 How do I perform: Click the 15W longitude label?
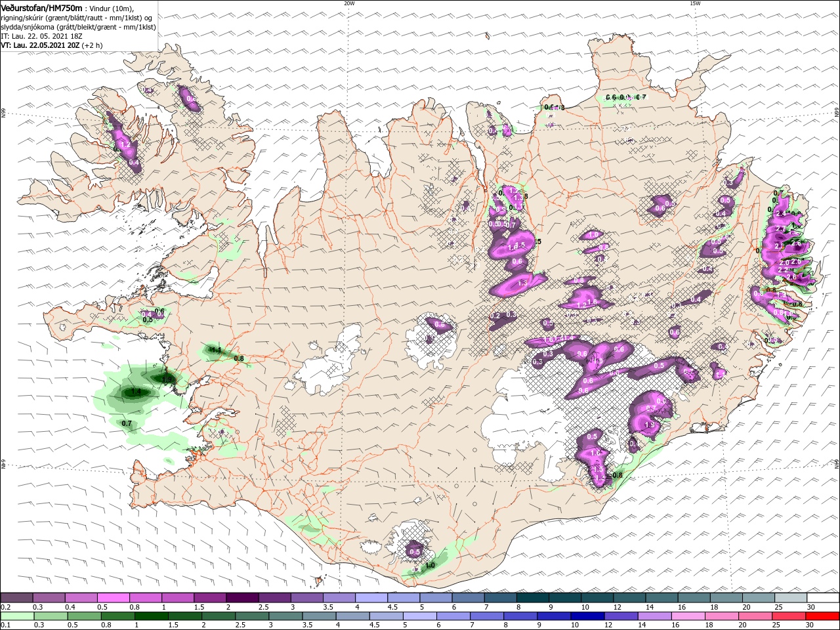click(x=695, y=3)
